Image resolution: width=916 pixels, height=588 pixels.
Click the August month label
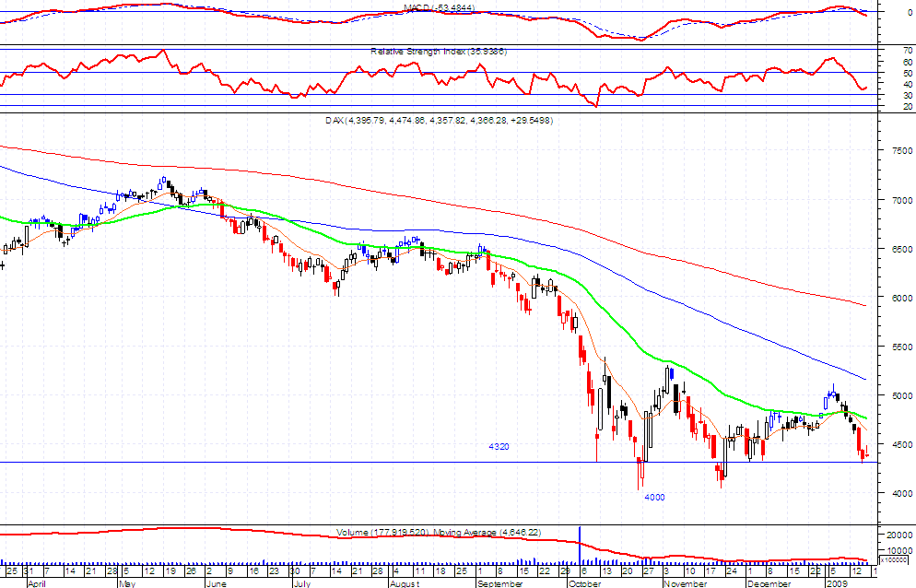(405, 583)
